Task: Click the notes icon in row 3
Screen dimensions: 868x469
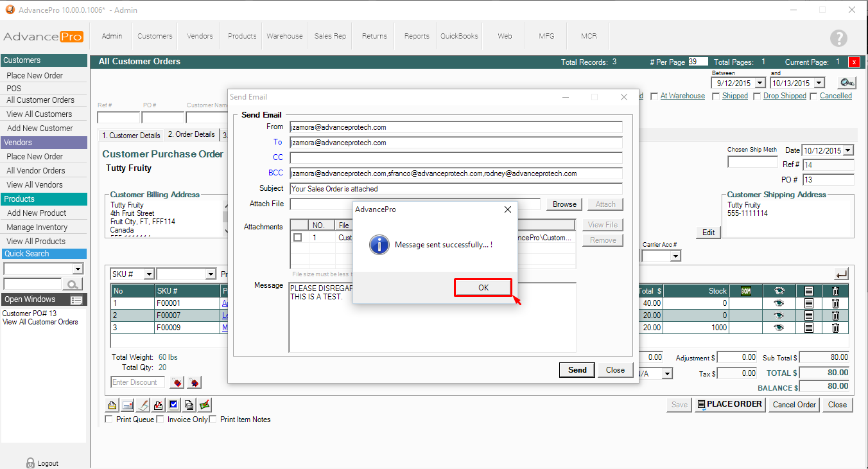Action: click(809, 328)
